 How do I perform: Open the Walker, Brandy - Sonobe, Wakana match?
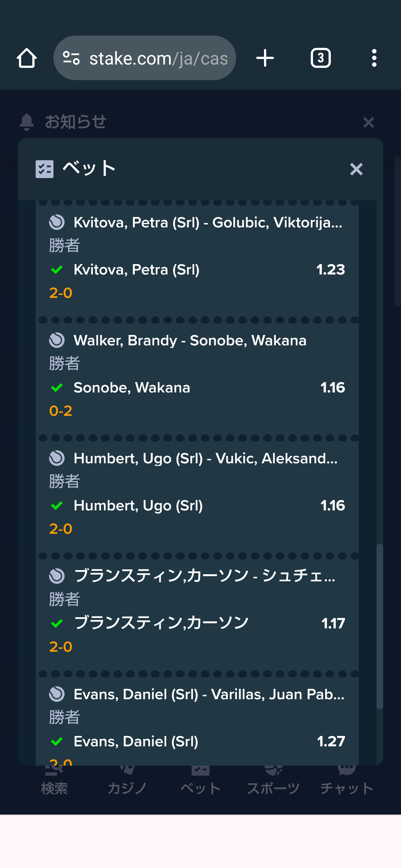pos(190,341)
